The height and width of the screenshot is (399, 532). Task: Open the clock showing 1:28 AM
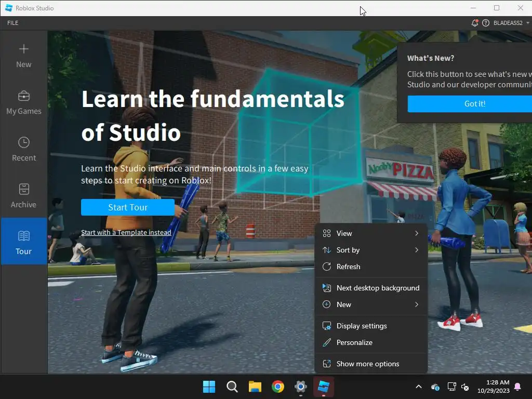point(494,387)
